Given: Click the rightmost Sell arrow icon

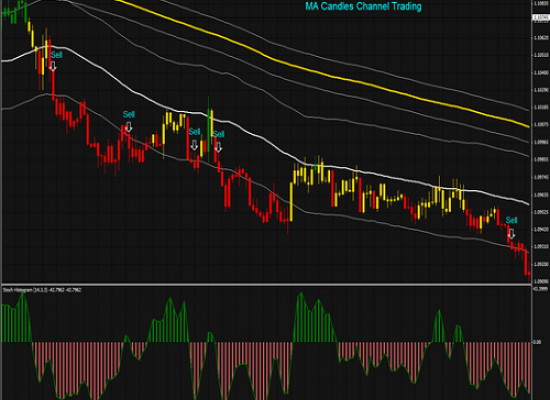Looking at the screenshot, I should point(511,234).
